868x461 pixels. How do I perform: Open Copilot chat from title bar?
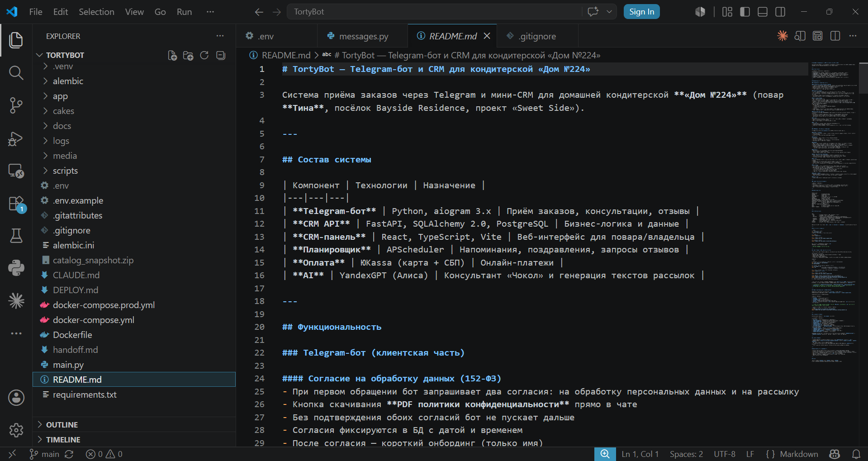point(593,12)
